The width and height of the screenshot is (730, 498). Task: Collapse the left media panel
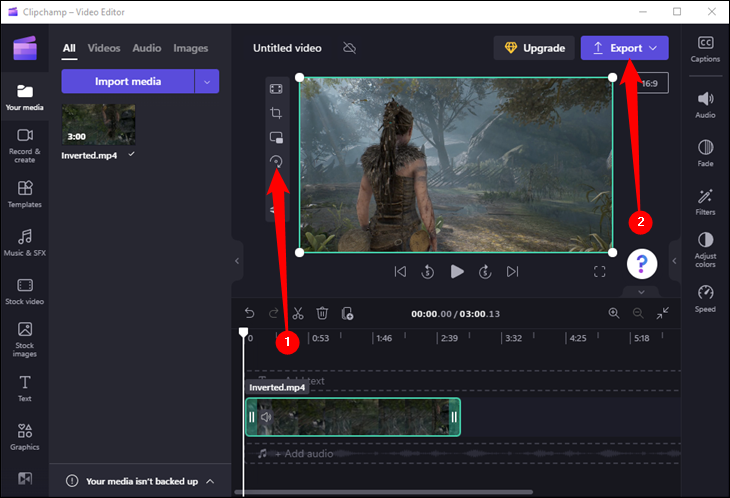(237, 260)
